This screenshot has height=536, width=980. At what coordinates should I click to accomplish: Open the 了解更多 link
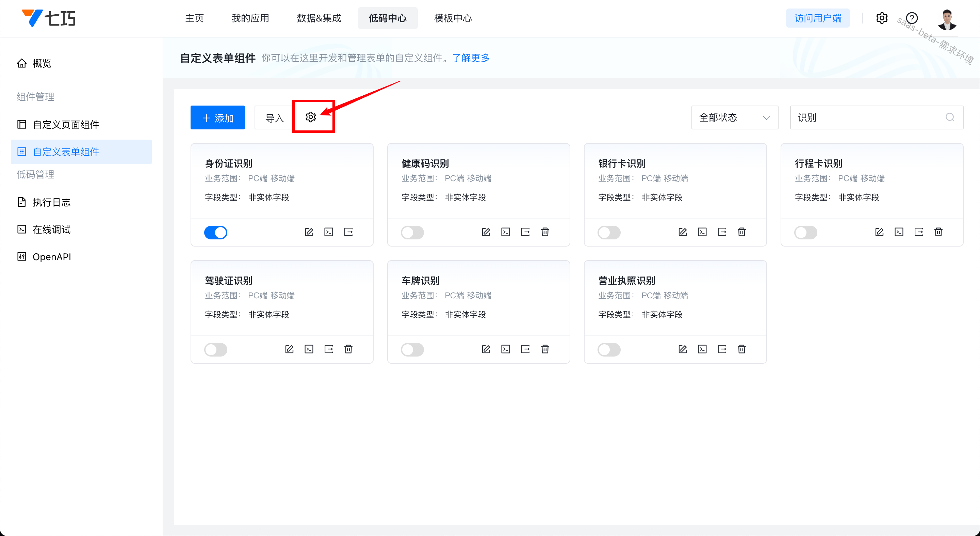[471, 58]
